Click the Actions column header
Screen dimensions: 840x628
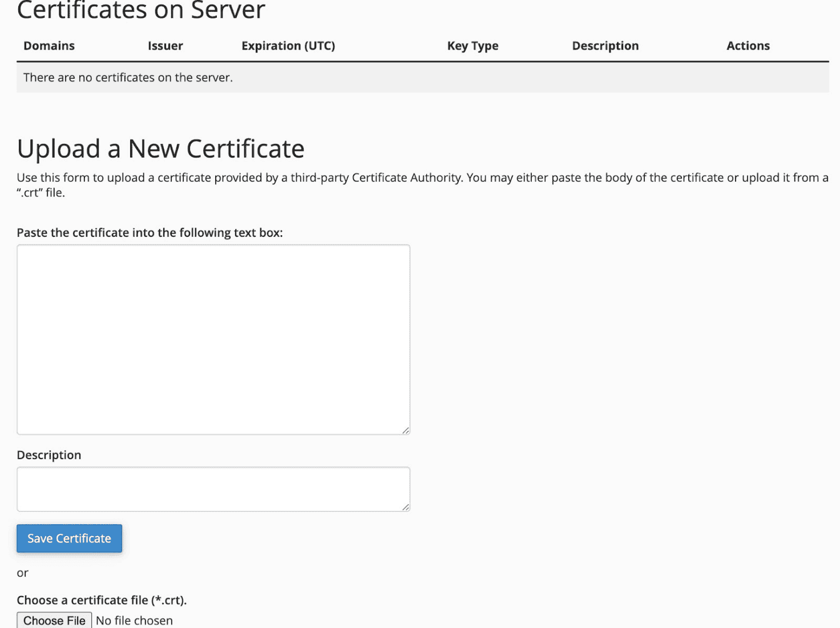click(748, 46)
